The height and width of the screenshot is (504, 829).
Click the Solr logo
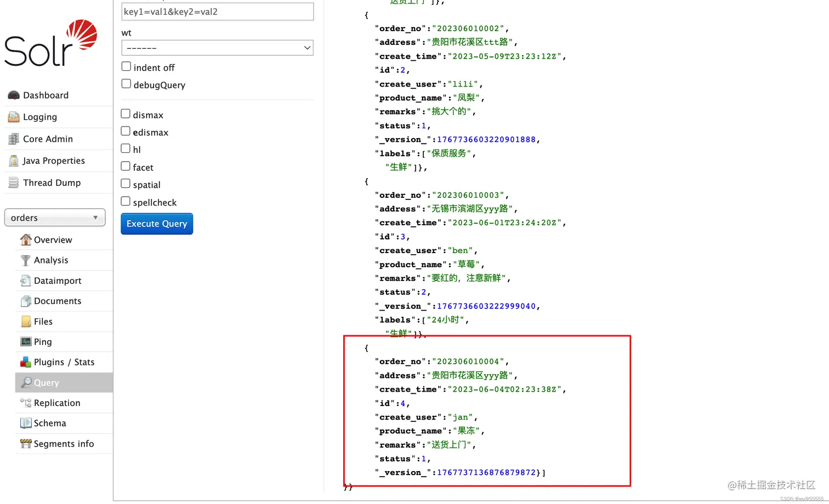(51, 43)
